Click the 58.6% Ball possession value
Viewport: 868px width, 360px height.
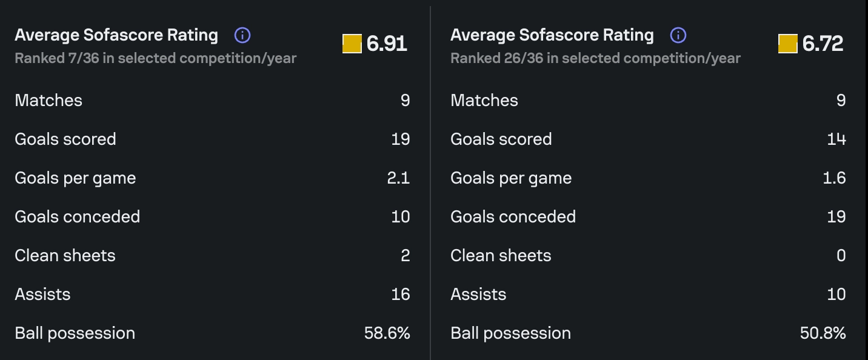(387, 333)
